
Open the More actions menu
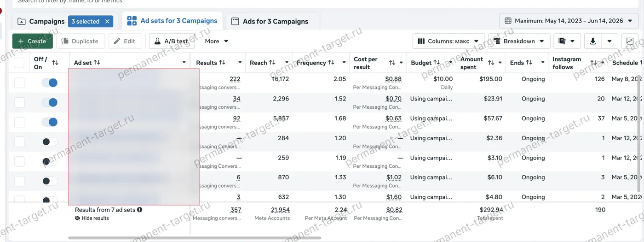[217, 41]
